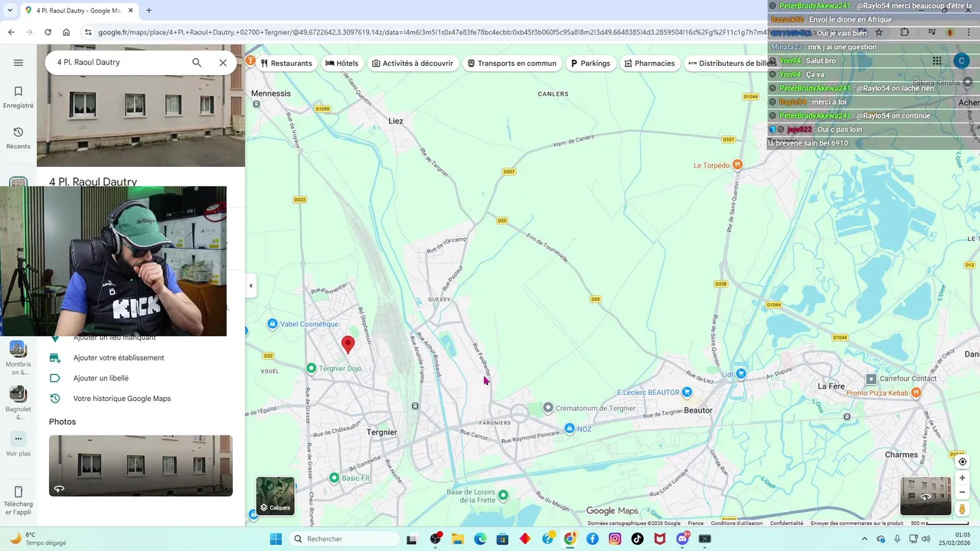
Task: Click the Street View Pegman icon
Action: tap(962, 509)
